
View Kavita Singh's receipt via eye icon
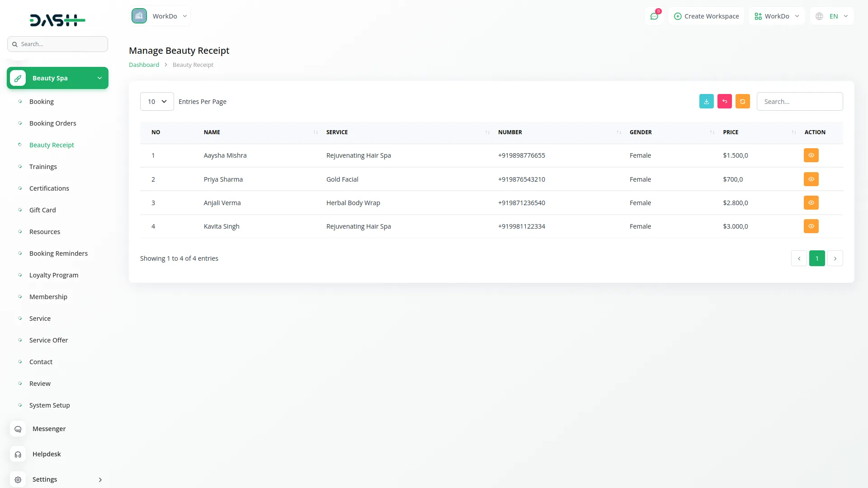pyautogui.click(x=811, y=226)
